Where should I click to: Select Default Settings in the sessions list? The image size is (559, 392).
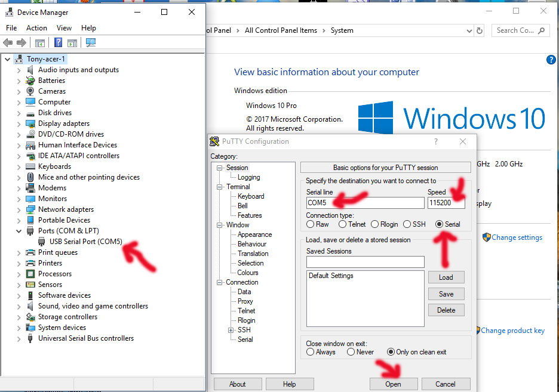pos(331,276)
